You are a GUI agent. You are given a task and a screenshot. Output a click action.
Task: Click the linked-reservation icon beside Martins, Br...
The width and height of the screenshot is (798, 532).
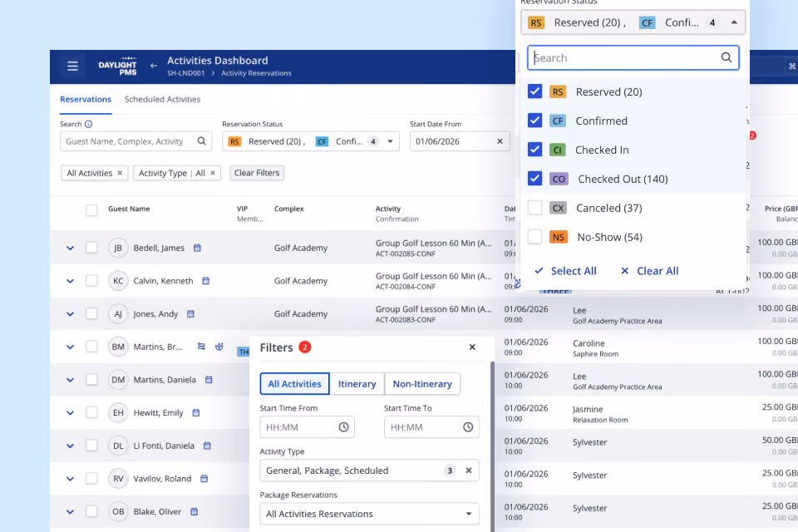201,347
